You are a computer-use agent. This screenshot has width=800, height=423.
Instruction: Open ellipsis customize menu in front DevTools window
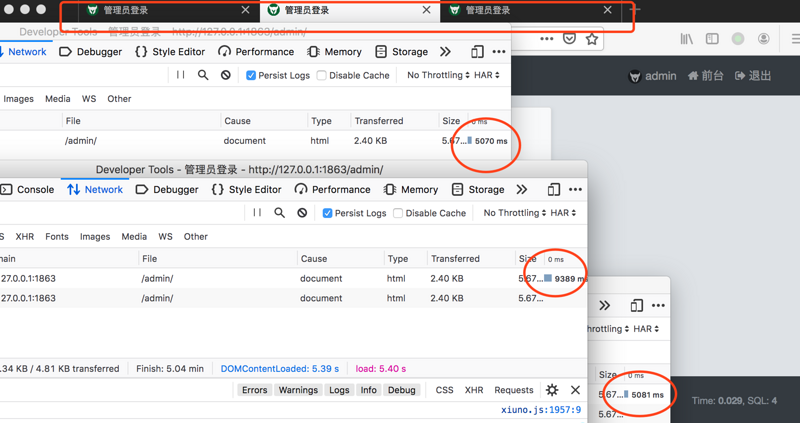click(576, 189)
